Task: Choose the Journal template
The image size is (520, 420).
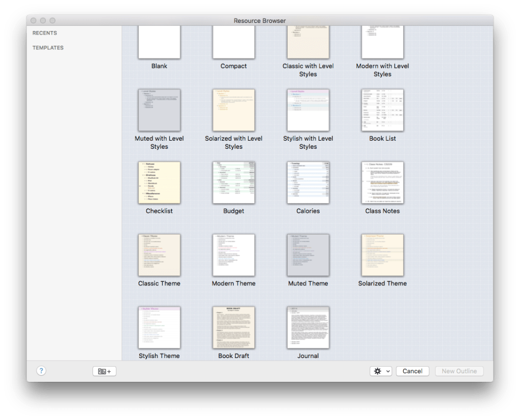Action: [x=308, y=327]
